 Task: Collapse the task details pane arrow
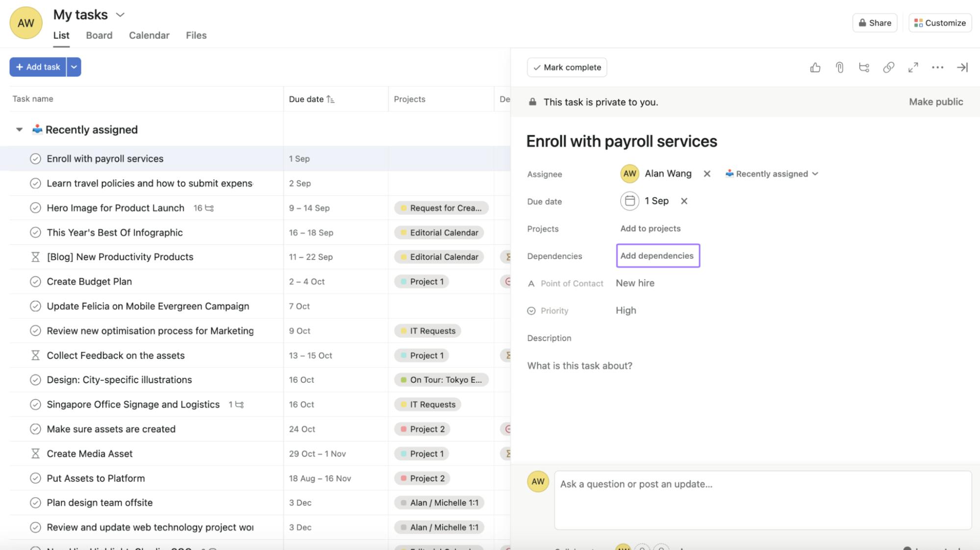pos(962,67)
